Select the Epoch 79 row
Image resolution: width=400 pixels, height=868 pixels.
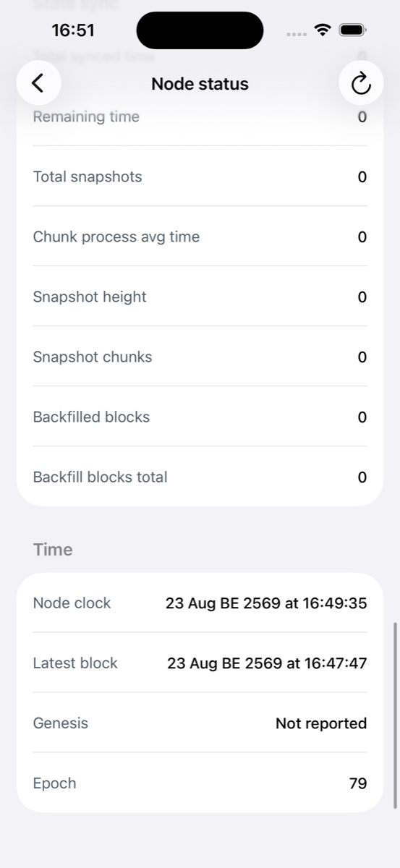pos(200,783)
